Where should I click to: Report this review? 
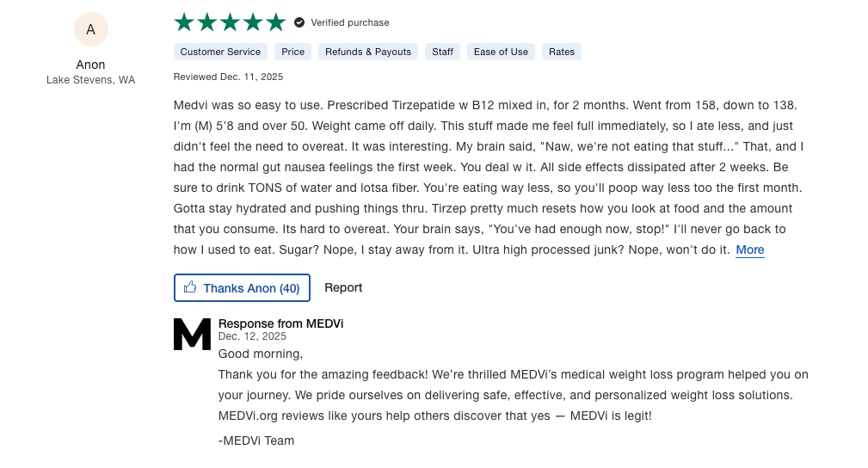coord(343,288)
